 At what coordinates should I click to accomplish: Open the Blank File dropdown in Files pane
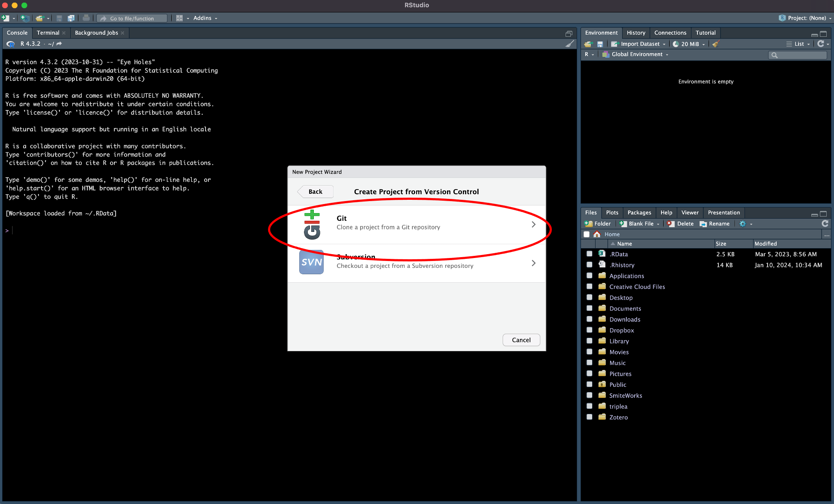pos(639,223)
